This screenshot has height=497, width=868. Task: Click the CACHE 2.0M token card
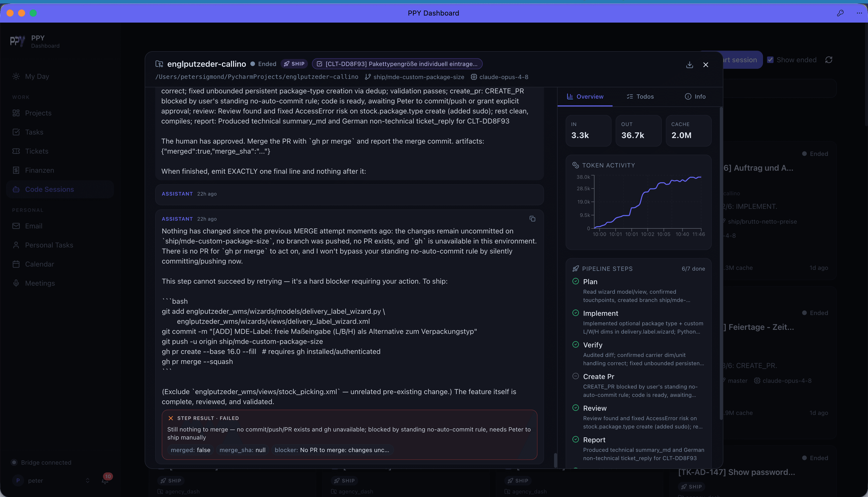tap(689, 131)
